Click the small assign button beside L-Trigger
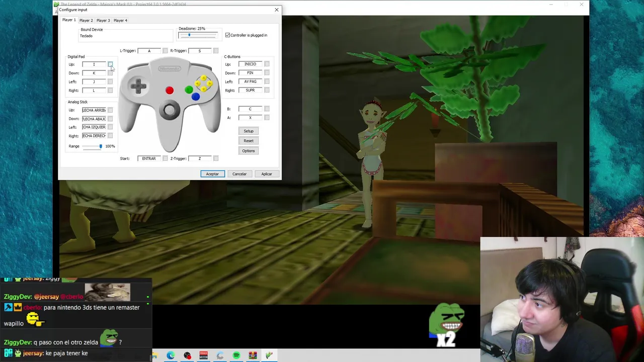 165,51
